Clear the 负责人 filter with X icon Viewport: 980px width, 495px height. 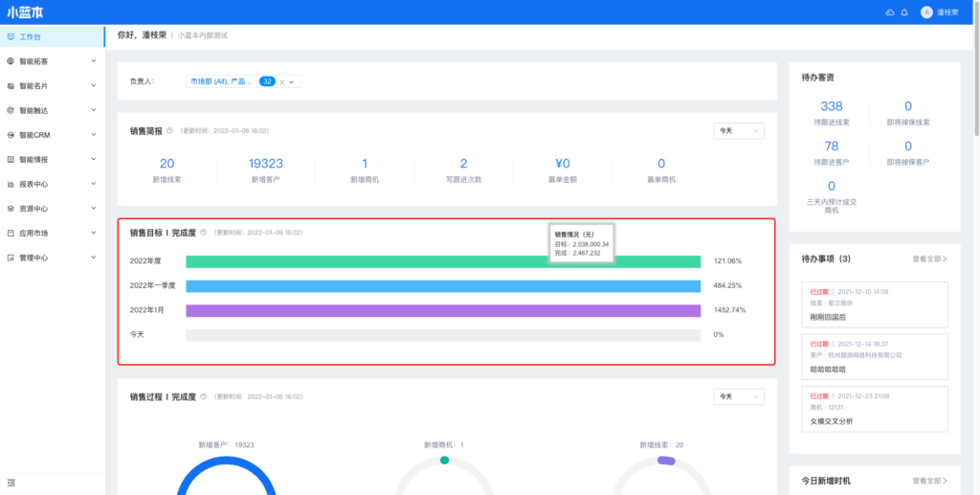[x=282, y=81]
